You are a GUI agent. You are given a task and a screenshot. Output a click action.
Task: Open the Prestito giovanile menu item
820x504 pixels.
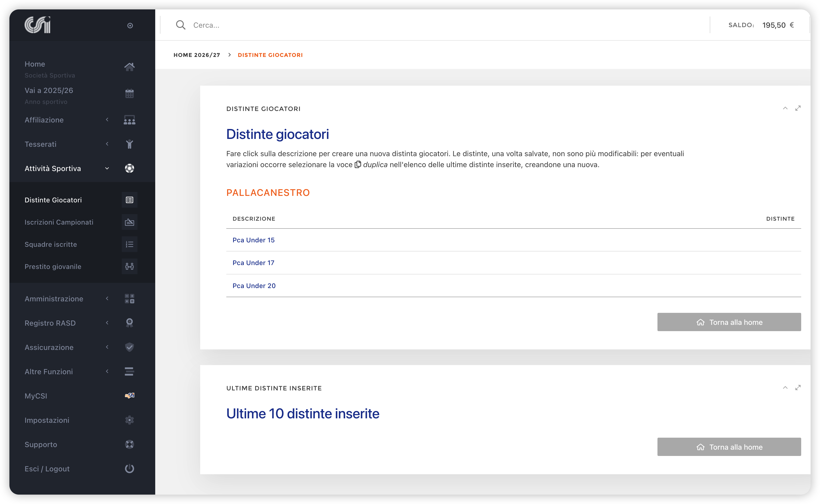(x=53, y=266)
